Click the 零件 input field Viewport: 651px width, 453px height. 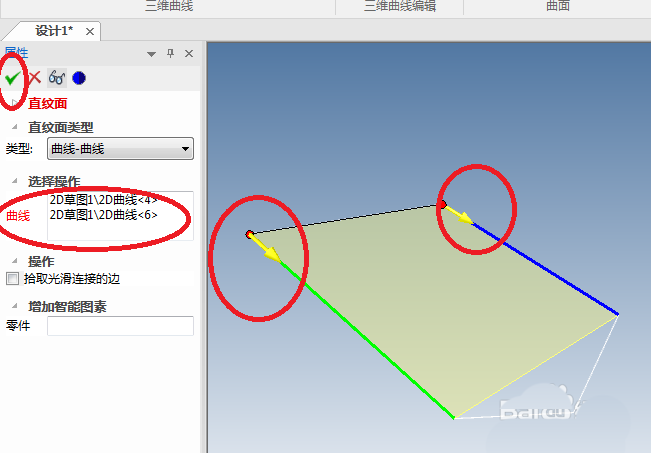click(x=120, y=326)
